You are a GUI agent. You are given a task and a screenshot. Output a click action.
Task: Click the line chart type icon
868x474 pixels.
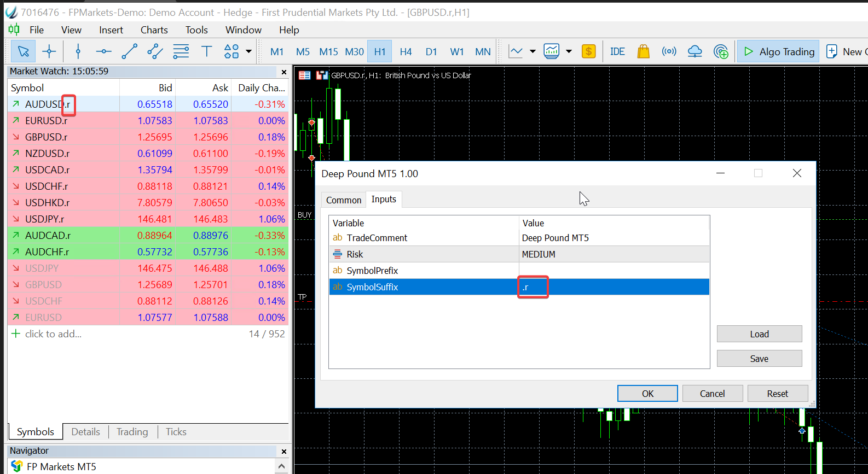click(516, 51)
